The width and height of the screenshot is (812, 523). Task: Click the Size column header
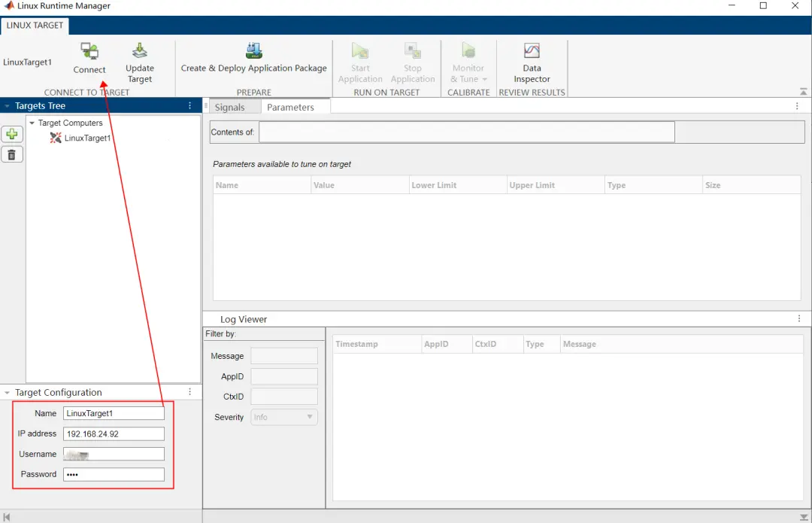point(751,185)
